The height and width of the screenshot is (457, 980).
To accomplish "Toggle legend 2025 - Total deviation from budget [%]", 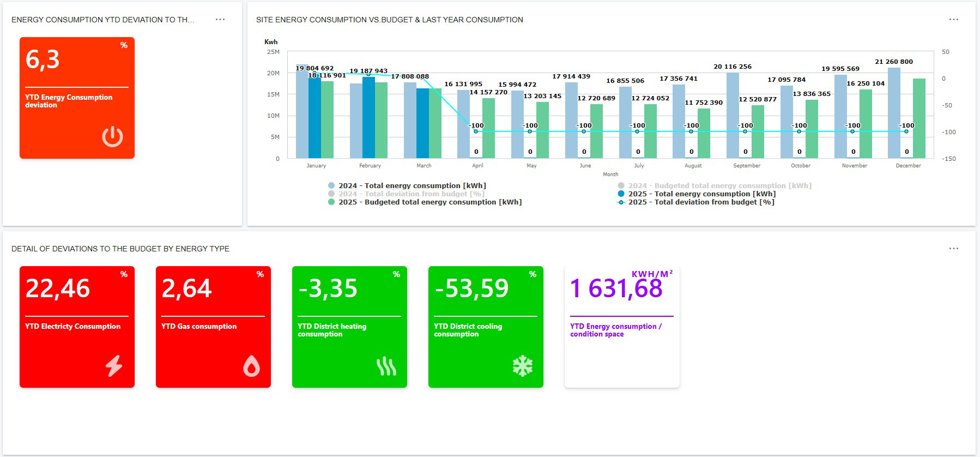I will click(x=695, y=202).
